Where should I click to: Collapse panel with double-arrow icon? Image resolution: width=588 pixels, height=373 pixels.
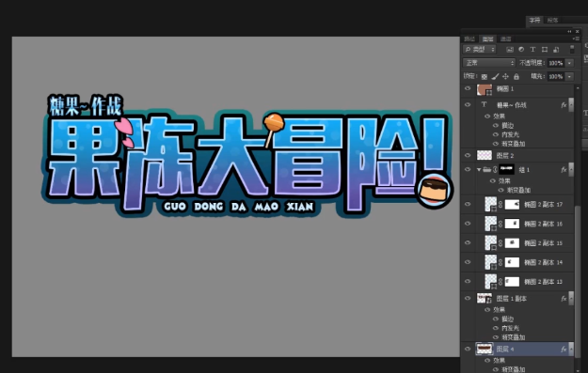569,31
